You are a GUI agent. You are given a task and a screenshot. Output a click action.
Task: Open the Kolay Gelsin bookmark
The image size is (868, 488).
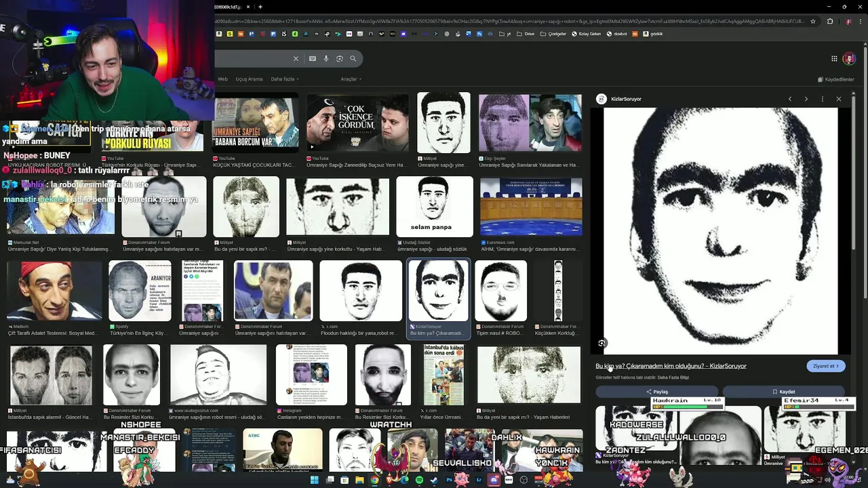[x=587, y=34]
